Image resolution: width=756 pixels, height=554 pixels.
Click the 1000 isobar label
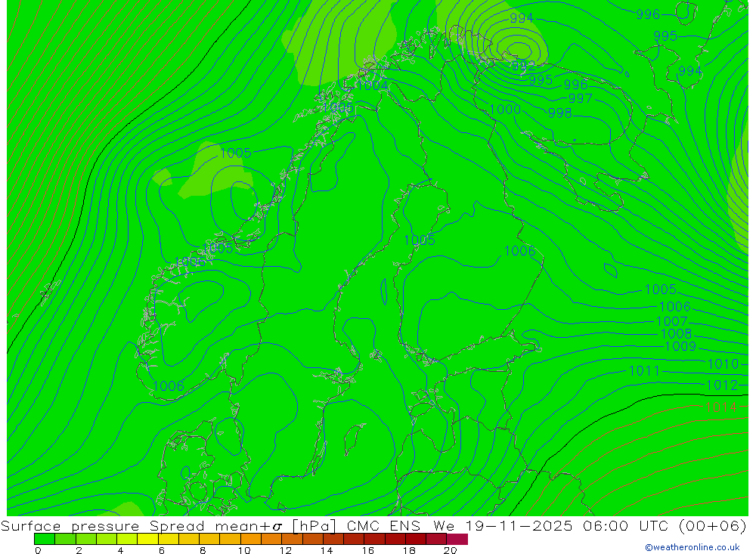pyautogui.click(x=505, y=109)
